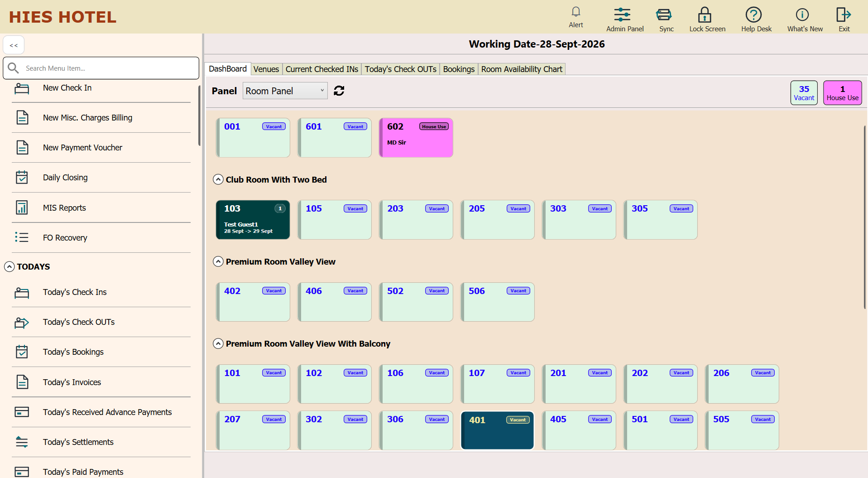Screen dimensions: 868x478
Task: Select the House Use room 602 card
Action: click(416, 138)
